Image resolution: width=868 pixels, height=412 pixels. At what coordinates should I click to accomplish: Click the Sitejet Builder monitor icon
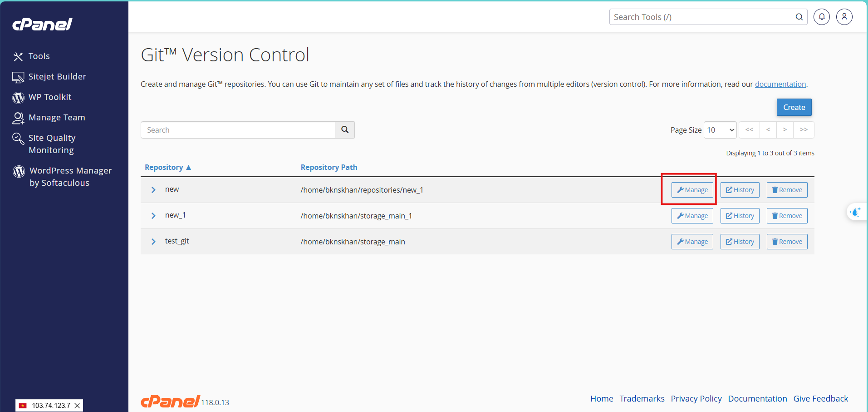pos(18,77)
